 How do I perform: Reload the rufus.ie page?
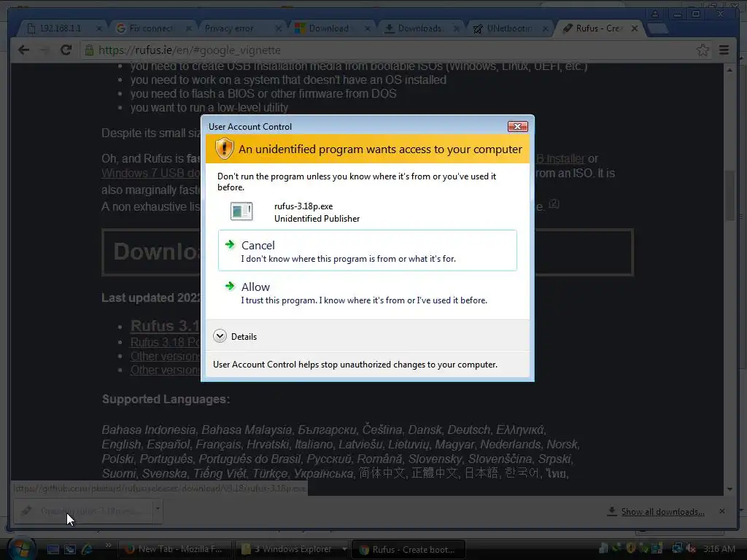tap(66, 50)
